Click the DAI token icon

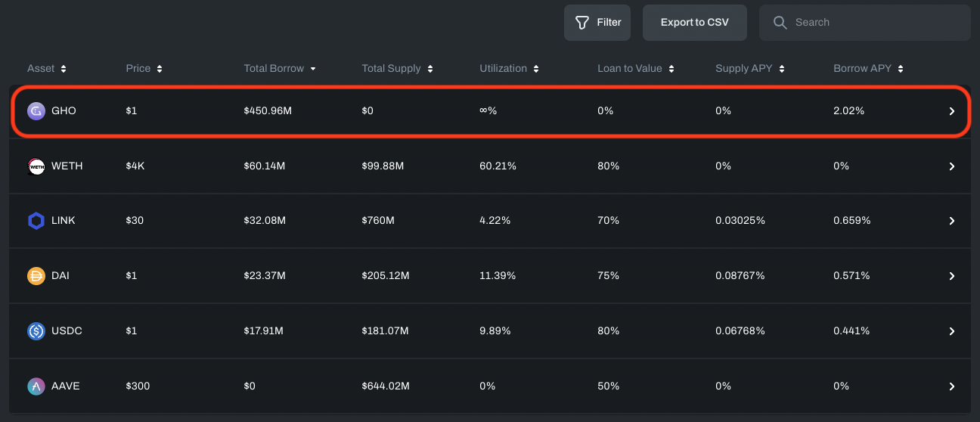coord(36,276)
